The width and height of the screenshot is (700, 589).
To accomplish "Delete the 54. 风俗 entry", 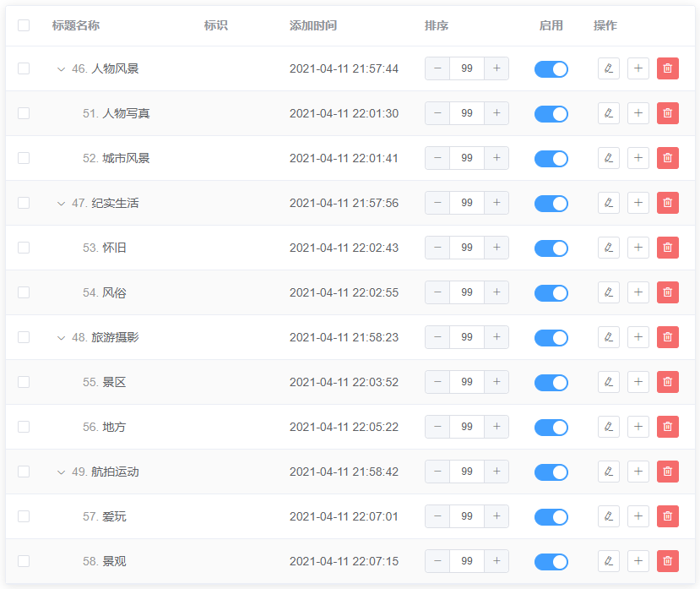I will pyautogui.click(x=667, y=292).
